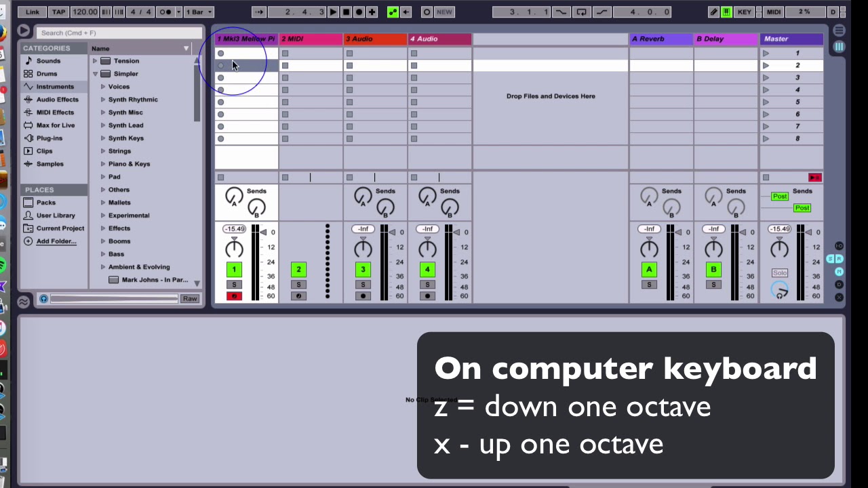Click the Arrangement Record button

(359, 12)
